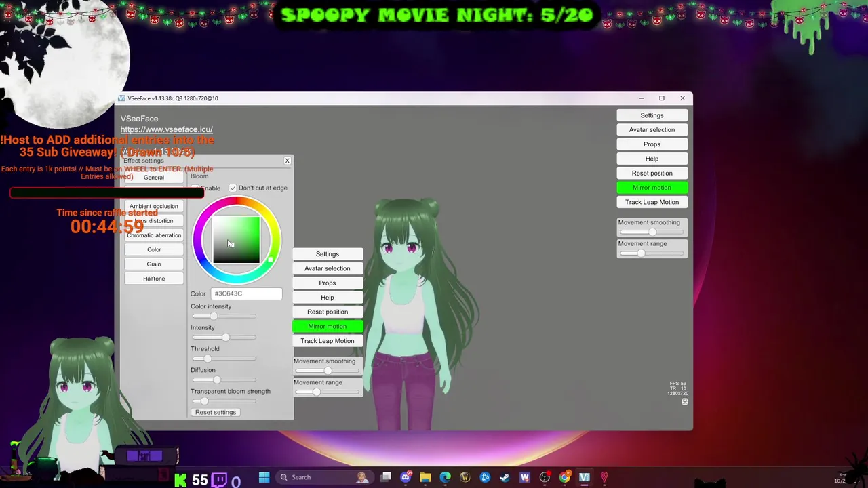Open the Color effects section
This screenshot has height=488, width=868.
[x=154, y=249]
